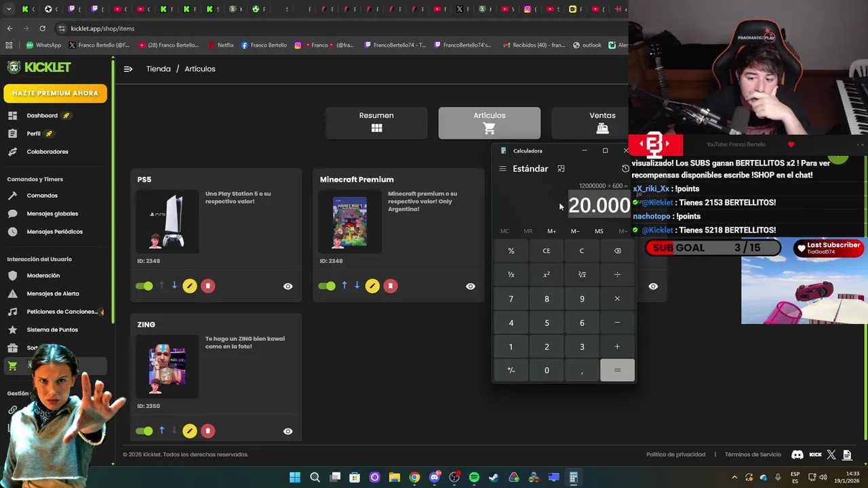868x488 pixels.
Task: Toggle PS5 item visibility eye
Action: [x=288, y=286]
